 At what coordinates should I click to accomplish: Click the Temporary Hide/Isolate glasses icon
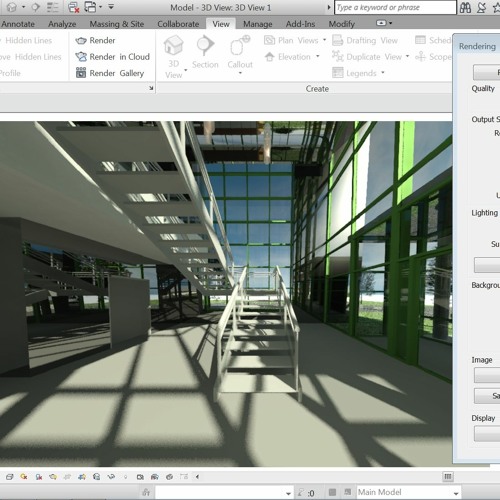coord(111,477)
